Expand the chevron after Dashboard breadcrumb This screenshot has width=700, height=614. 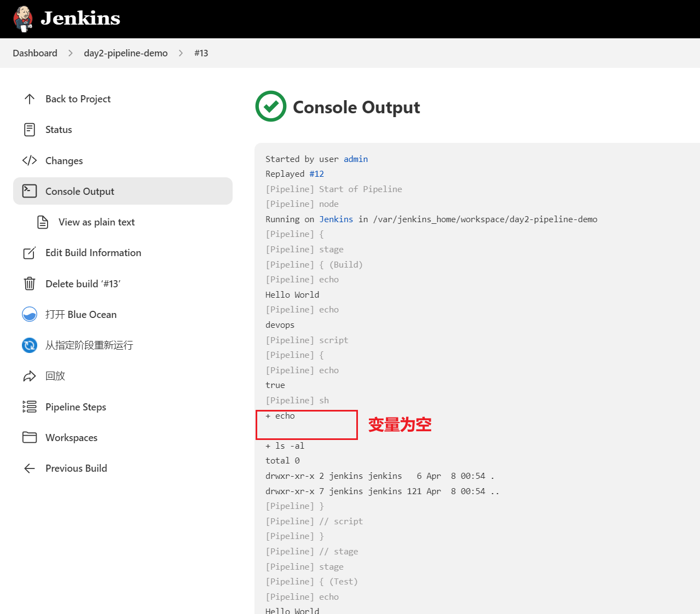[71, 53]
